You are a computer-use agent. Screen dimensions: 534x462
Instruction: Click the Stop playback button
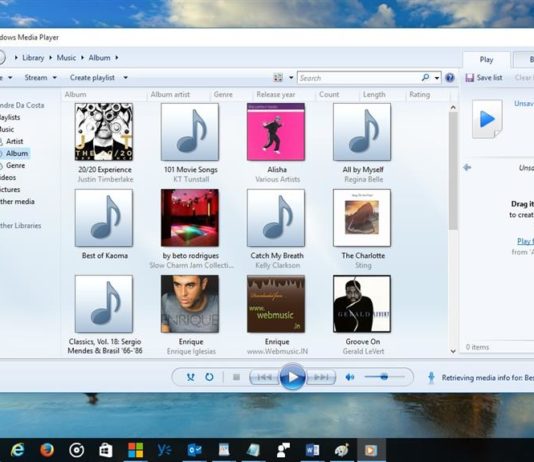pyautogui.click(x=236, y=377)
